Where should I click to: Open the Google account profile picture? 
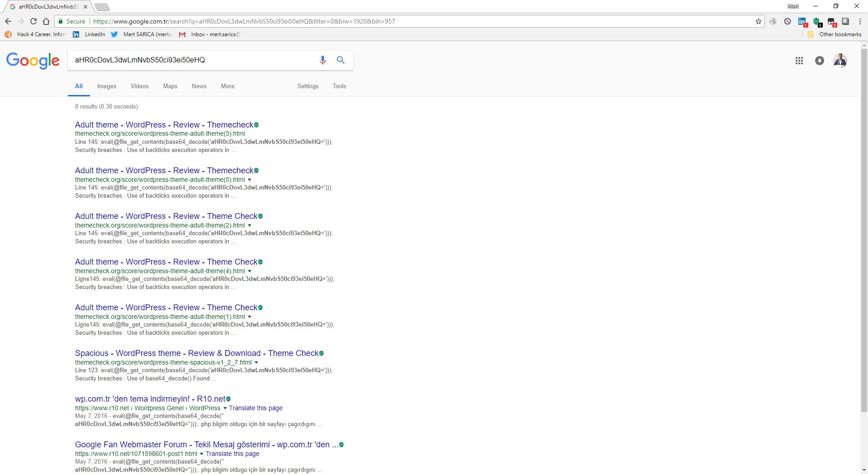pos(840,61)
